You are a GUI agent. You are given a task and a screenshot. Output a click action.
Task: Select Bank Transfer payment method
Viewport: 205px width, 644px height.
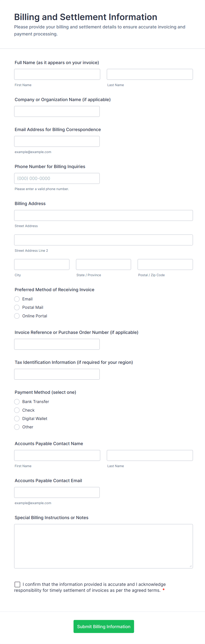coord(17,402)
